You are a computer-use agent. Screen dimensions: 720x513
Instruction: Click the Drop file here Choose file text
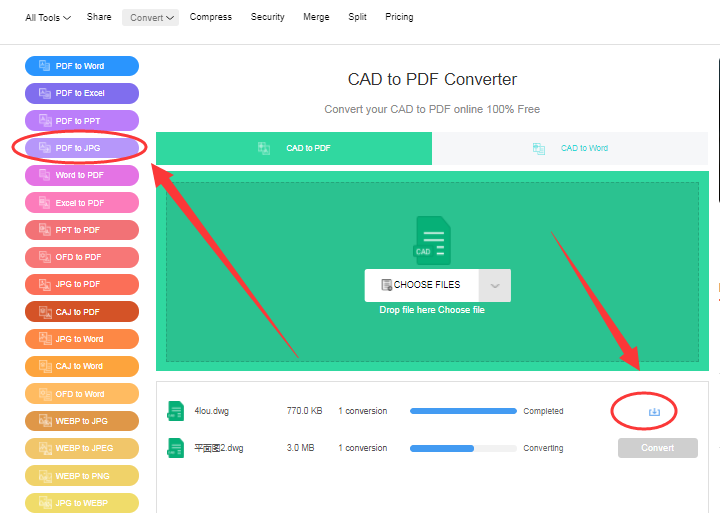coord(432,310)
